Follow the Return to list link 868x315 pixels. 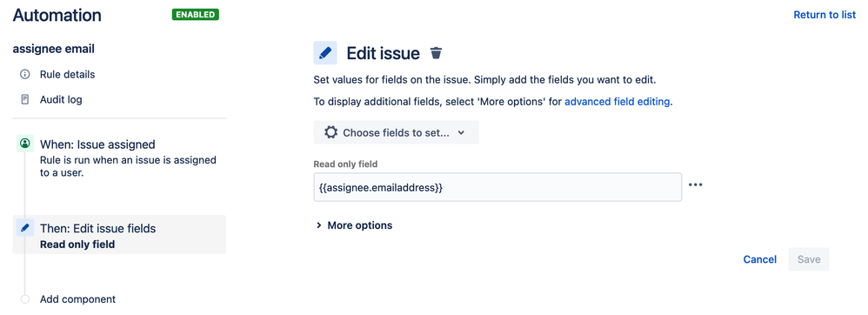tap(825, 15)
